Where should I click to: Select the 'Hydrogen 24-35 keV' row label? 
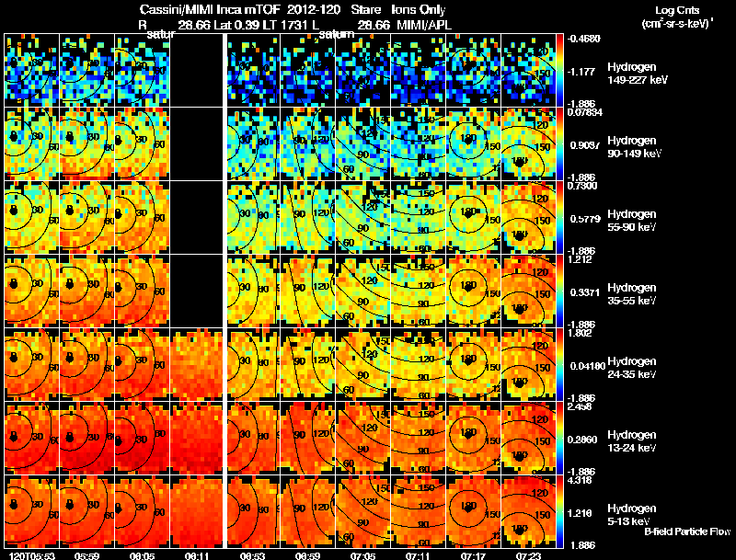[x=632, y=368]
